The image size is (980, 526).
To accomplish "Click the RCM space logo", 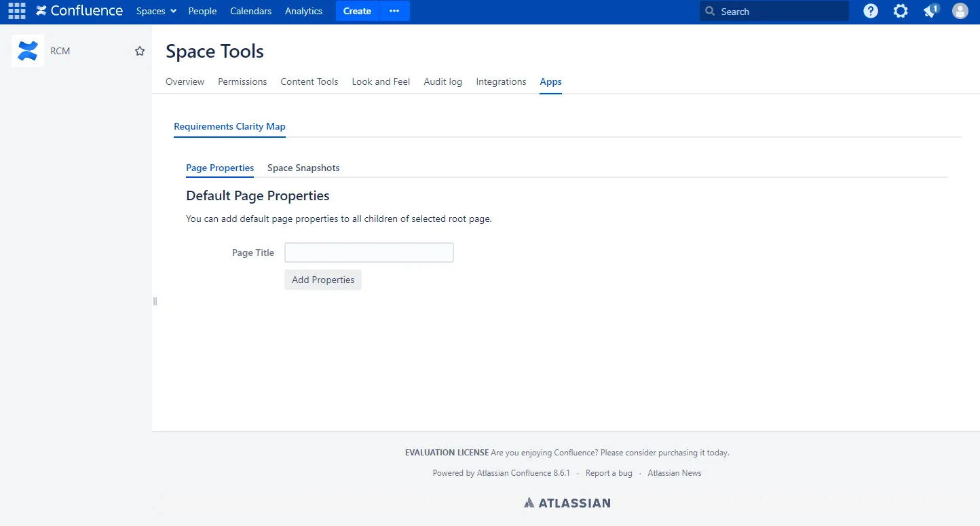I will pos(28,51).
